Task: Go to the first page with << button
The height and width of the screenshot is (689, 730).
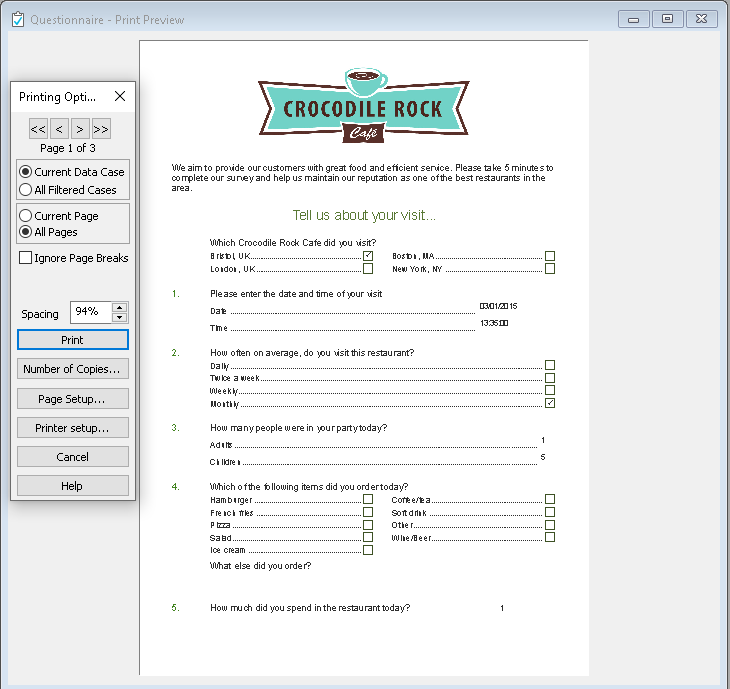Action: click(x=38, y=129)
